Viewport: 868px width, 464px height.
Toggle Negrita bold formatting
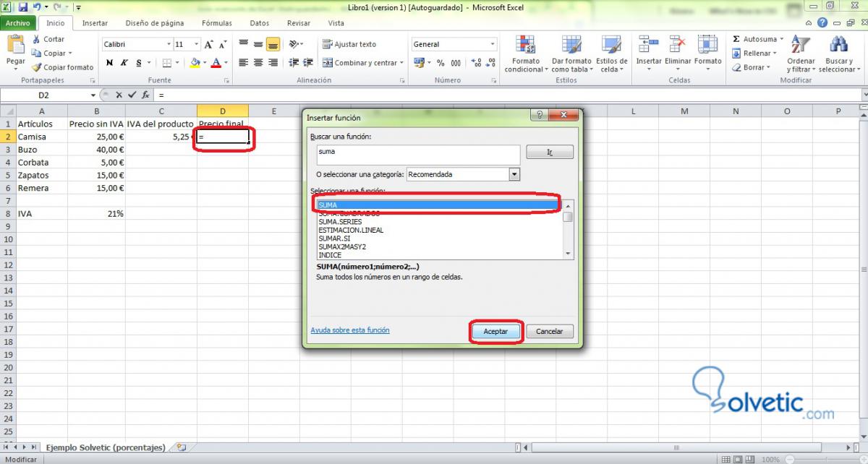(110, 63)
